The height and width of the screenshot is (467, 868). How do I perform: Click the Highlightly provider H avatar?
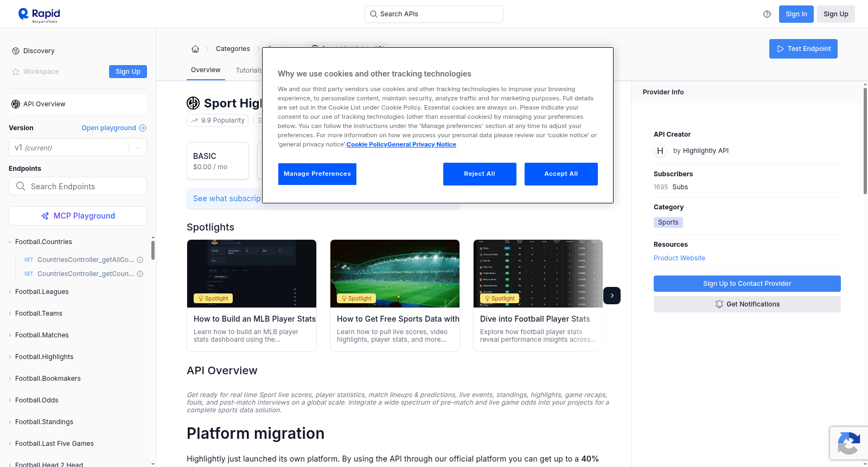(660, 151)
